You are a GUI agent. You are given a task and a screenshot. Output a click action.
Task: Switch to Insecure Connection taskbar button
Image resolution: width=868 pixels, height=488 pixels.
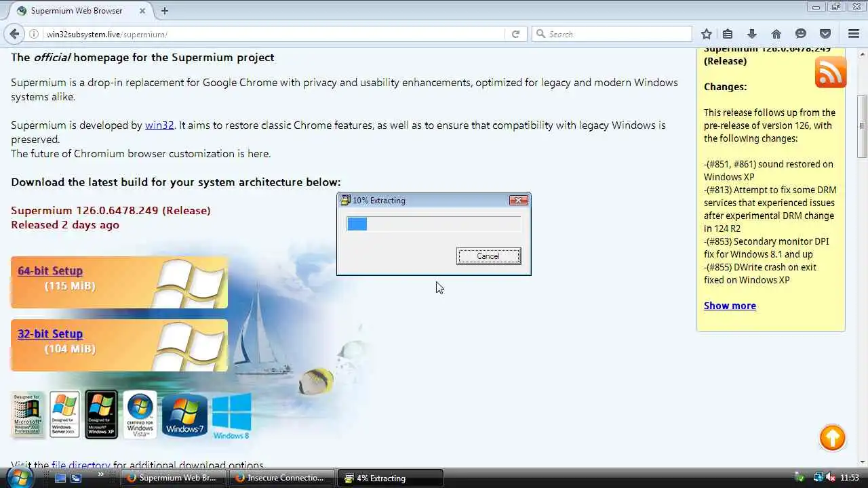pyautogui.click(x=283, y=478)
